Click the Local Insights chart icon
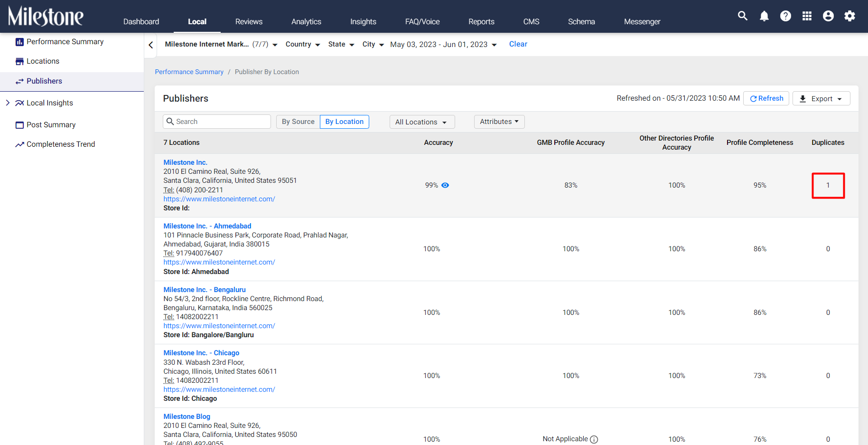The width and height of the screenshot is (868, 445). point(19,103)
